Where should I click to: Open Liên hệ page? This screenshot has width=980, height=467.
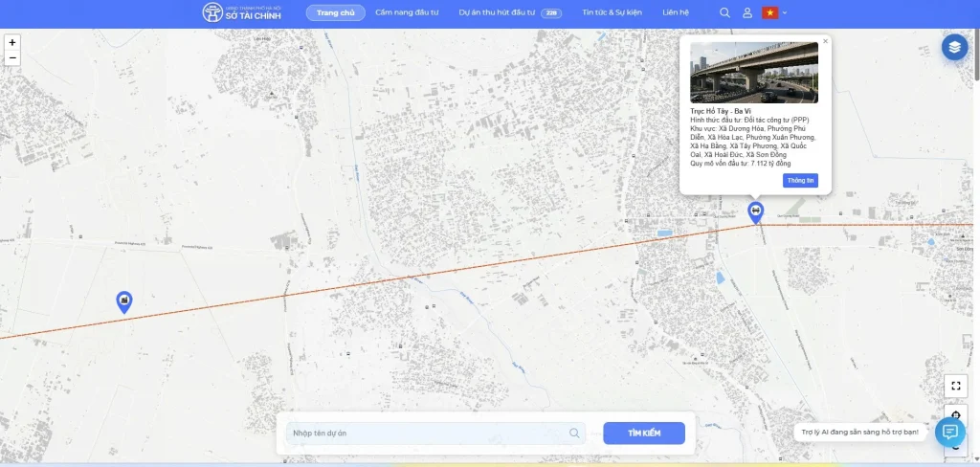pos(676,12)
